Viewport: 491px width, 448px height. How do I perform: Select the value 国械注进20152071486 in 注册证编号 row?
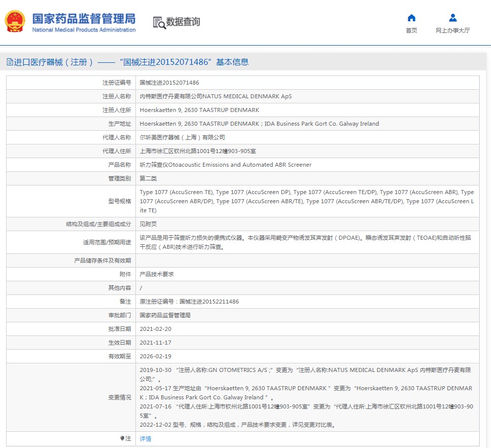click(169, 83)
